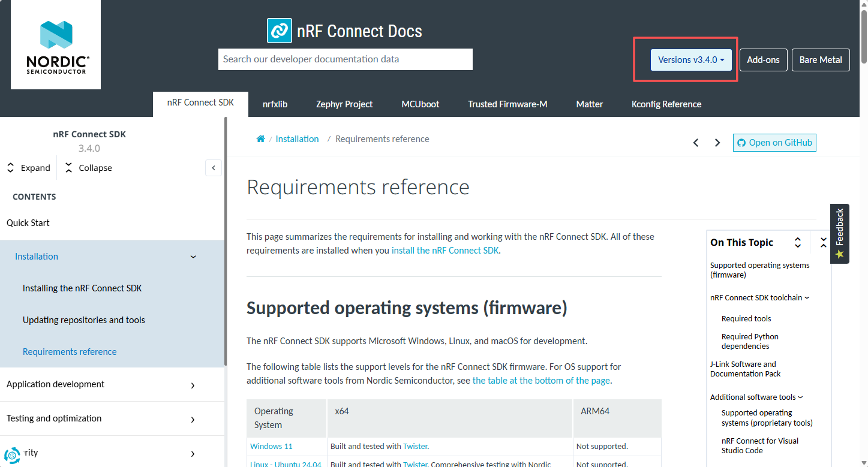Jump to Supported operating systems (firmware) topic link

[x=759, y=270]
